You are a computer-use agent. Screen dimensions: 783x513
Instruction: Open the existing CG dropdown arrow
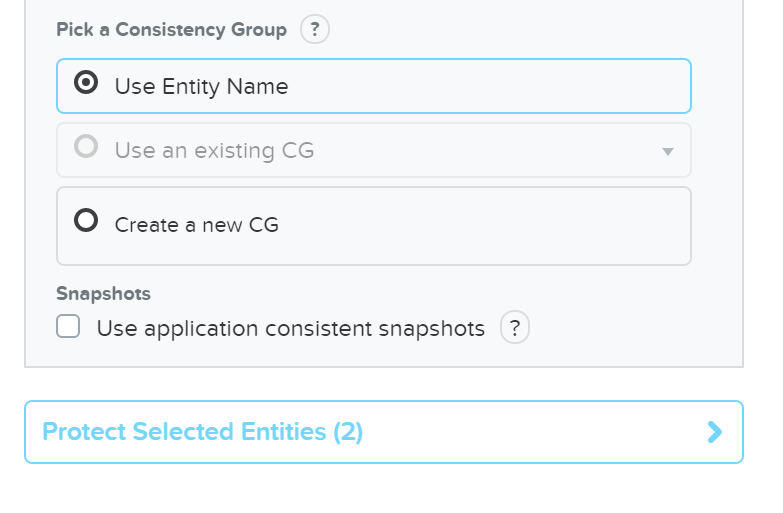668,152
